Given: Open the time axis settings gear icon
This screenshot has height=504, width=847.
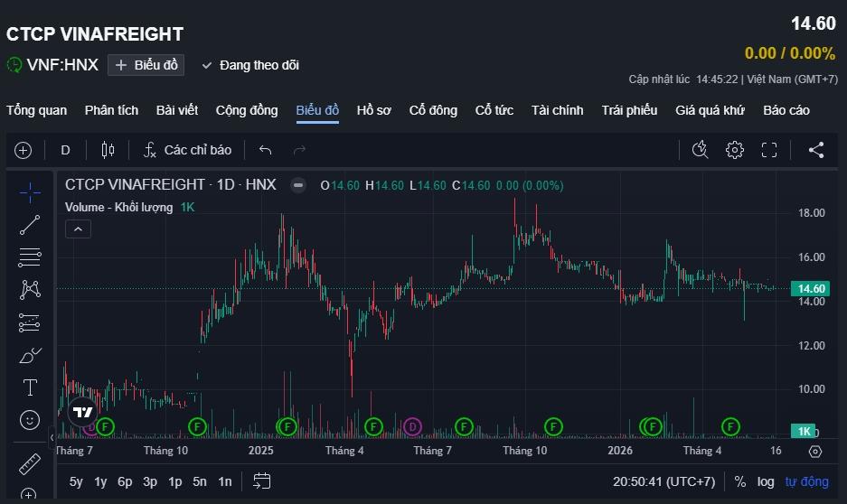Looking at the screenshot, I should [x=815, y=451].
